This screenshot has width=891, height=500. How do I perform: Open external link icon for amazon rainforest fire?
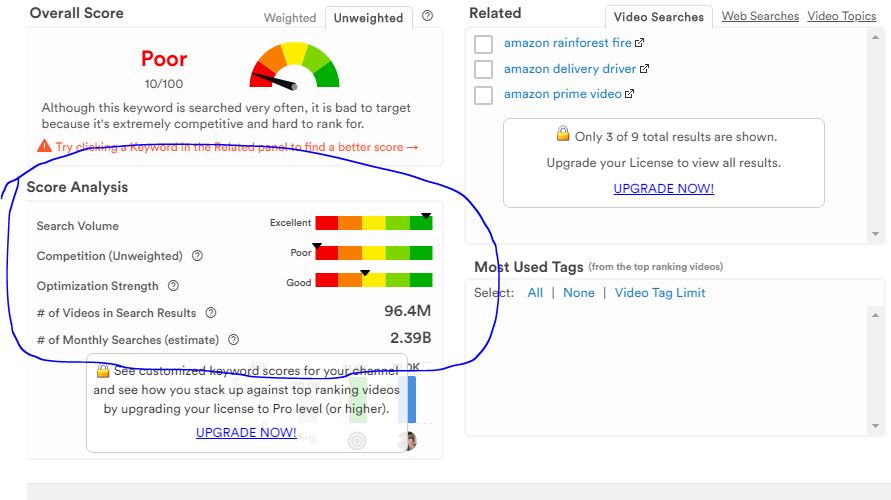[x=639, y=43]
